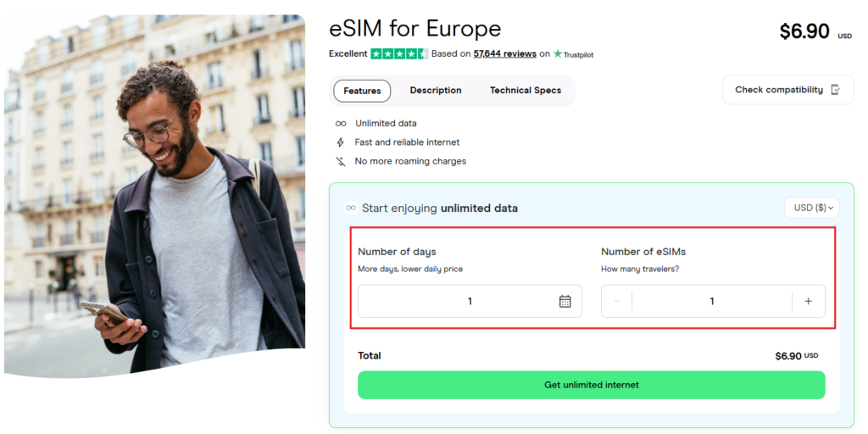This screenshot has width=868, height=434.
Task: Click the Check compatibility button
Action: [x=788, y=90]
